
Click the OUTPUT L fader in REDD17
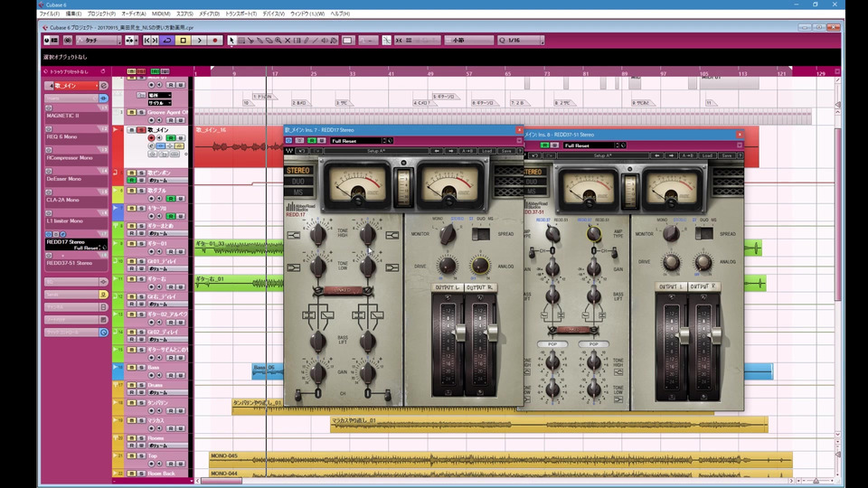pos(459,333)
